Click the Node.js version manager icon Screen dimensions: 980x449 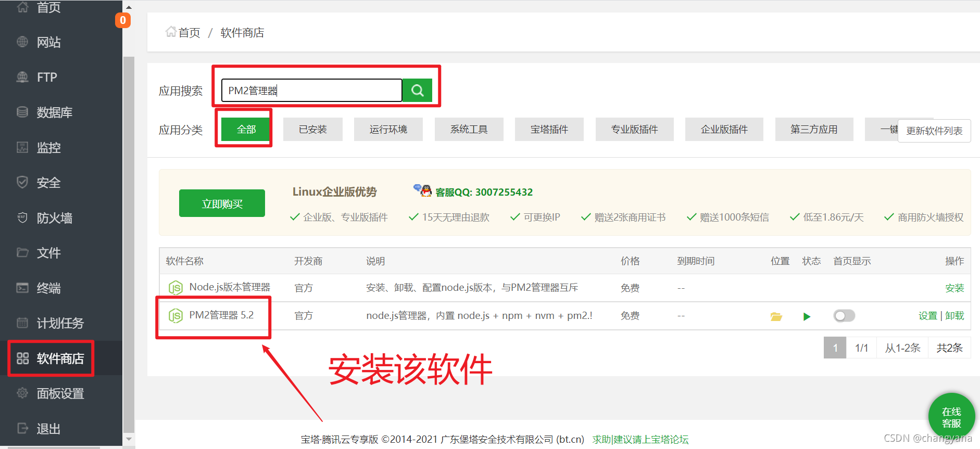pyautogui.click(x=175, y=288)
